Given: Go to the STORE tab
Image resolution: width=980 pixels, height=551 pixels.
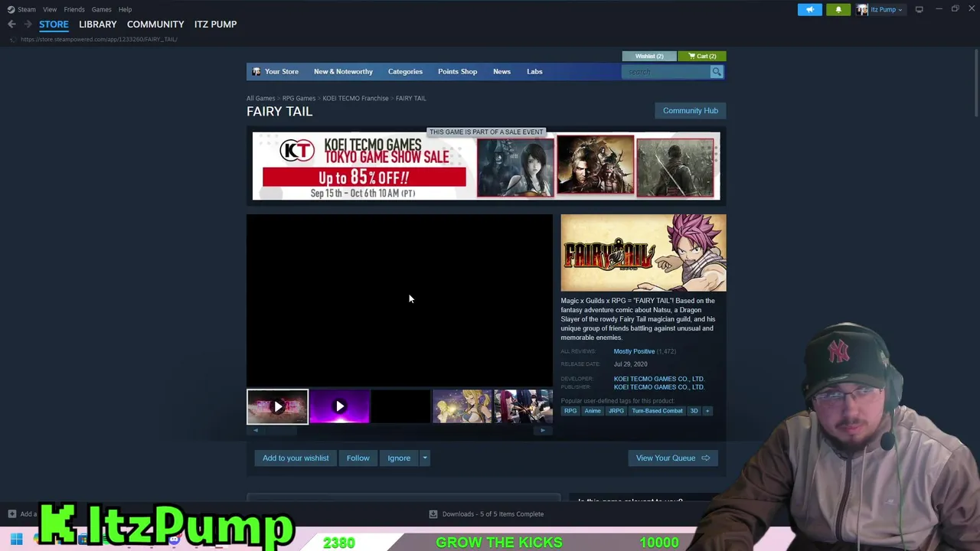Looking at the screenshot, I should [x=54, y=24].
